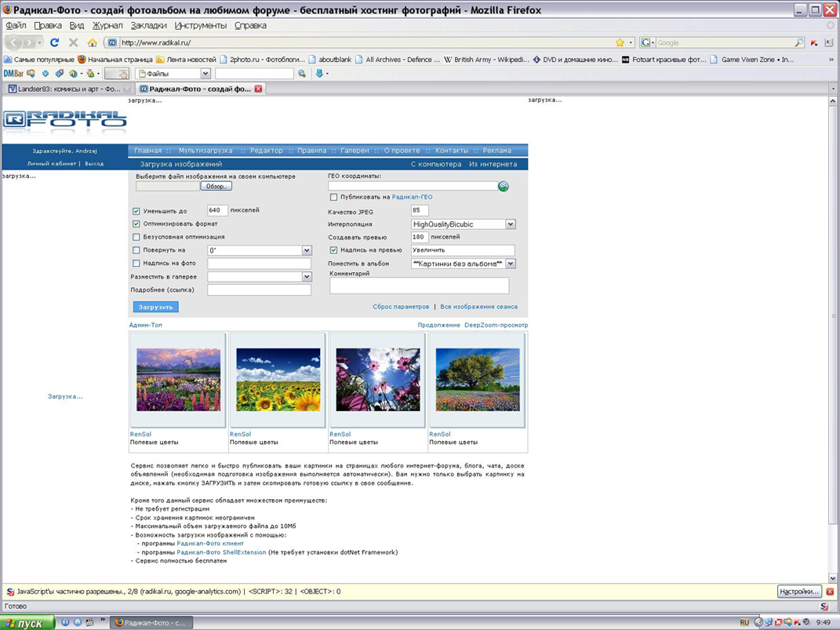Screen dimensions: 840x630
Task: Switch to the Landser83 tab
Action: [x=68, y=89]
